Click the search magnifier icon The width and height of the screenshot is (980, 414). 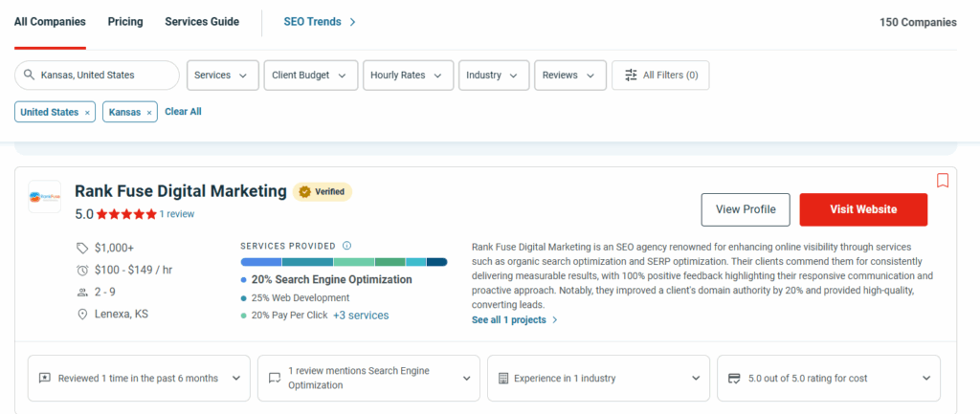[x=30, y=76]
